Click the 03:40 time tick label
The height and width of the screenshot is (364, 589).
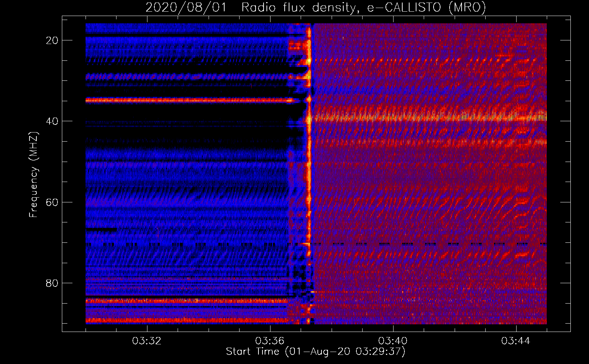point(393,341)
